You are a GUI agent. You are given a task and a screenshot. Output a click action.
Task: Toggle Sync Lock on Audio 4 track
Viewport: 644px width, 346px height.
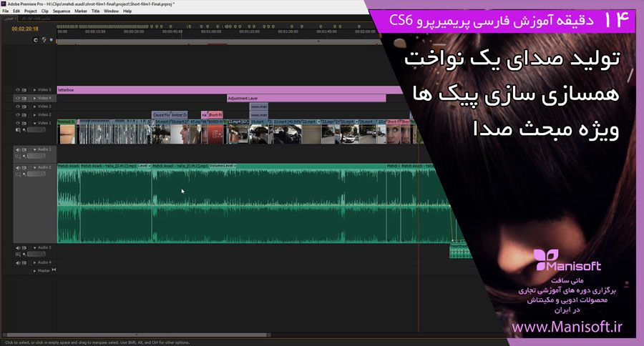click(x=24, y=262)
